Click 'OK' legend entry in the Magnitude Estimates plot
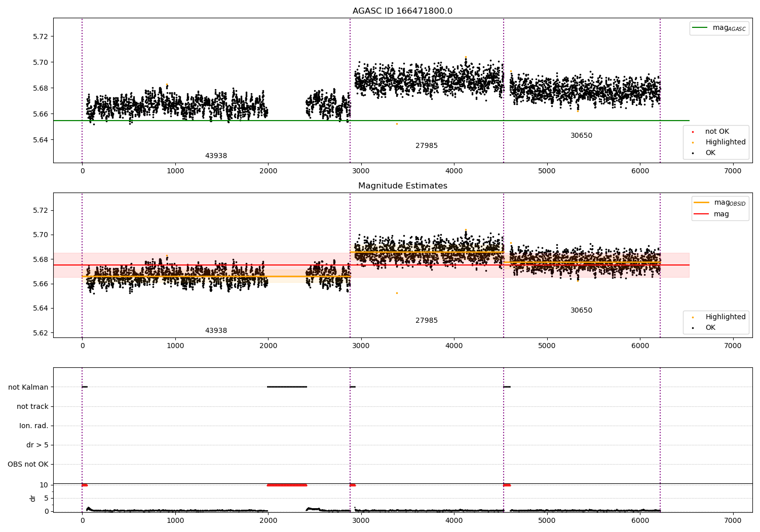Viewport: 760px width, 532px height. [710, 328]
